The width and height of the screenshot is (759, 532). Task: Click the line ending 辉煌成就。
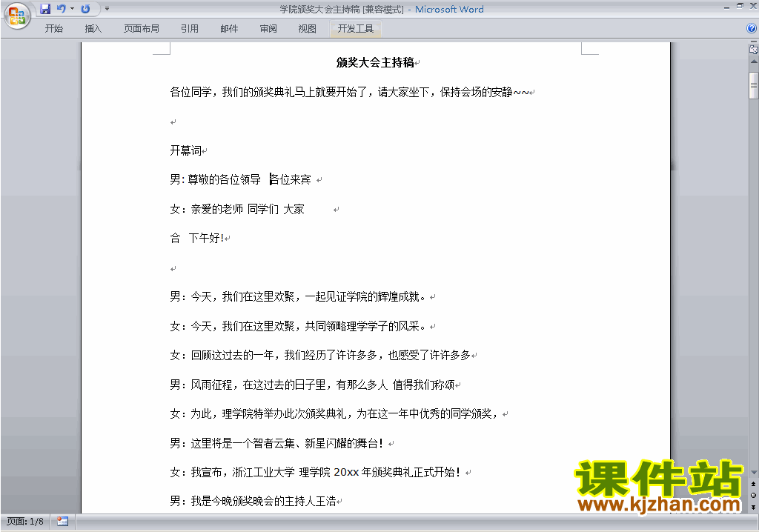point(298,296)
